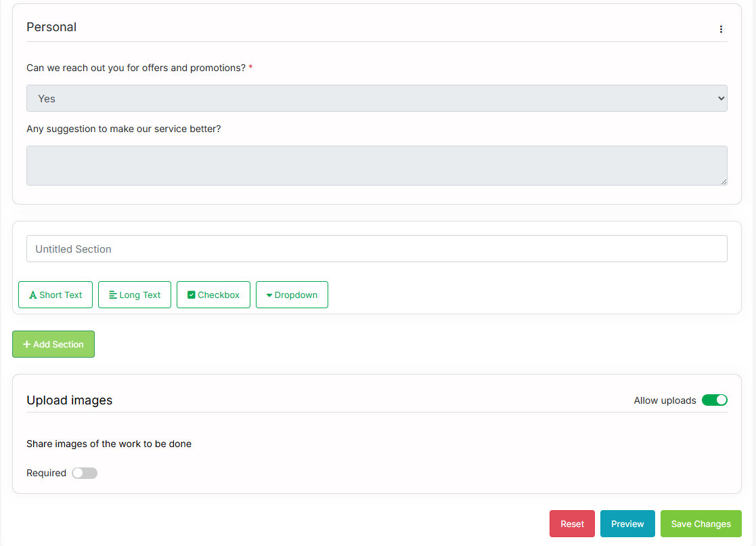Enable the Required toggle for image uploads
This screenshot has width=756, height=546.
[84, 473]
